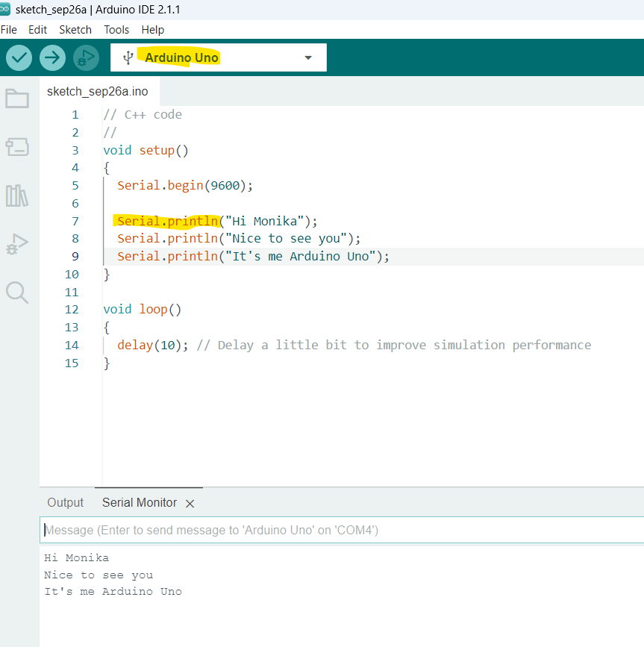The width and height of the screenshot is (644, 647).
Task: Click the window title sketch_sep26a | Arduino IDE 2.1.1
Action: coord(98,10)
